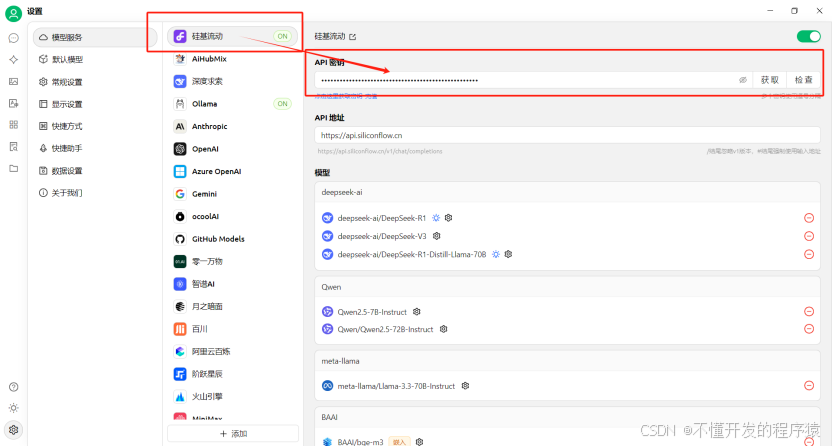Remove DeepSeek-R1-Distill-Llama-70B model
Image resolution: width=832 pixels, height=446 pixels.
[809, 254]
